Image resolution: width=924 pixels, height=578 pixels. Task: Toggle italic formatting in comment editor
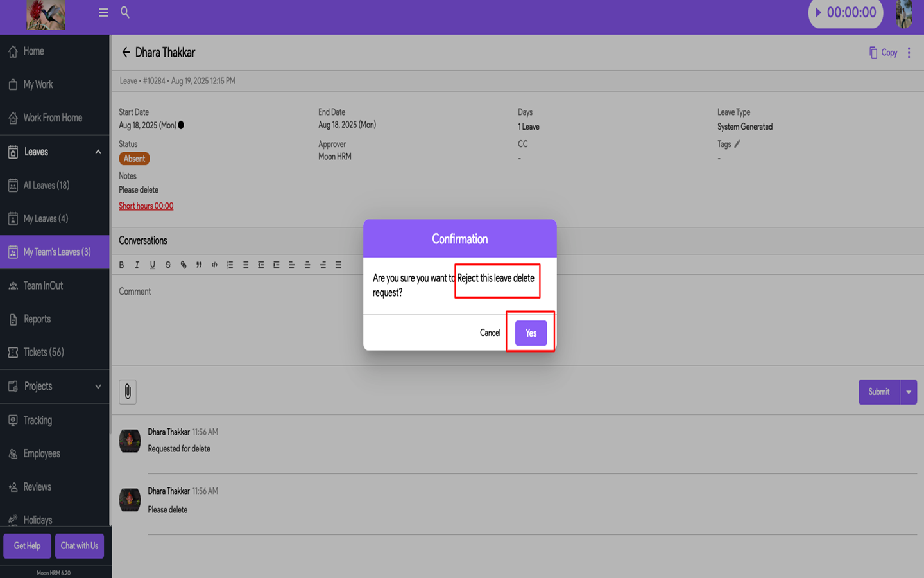pyautogui.click(x=137, y=265)
